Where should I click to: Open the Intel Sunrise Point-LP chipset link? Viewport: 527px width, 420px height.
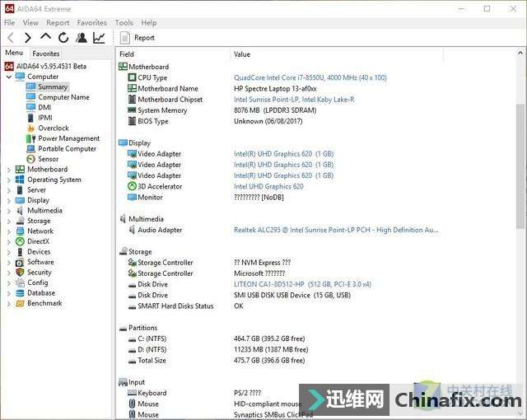pyautogui.click(x=294, y=100)
